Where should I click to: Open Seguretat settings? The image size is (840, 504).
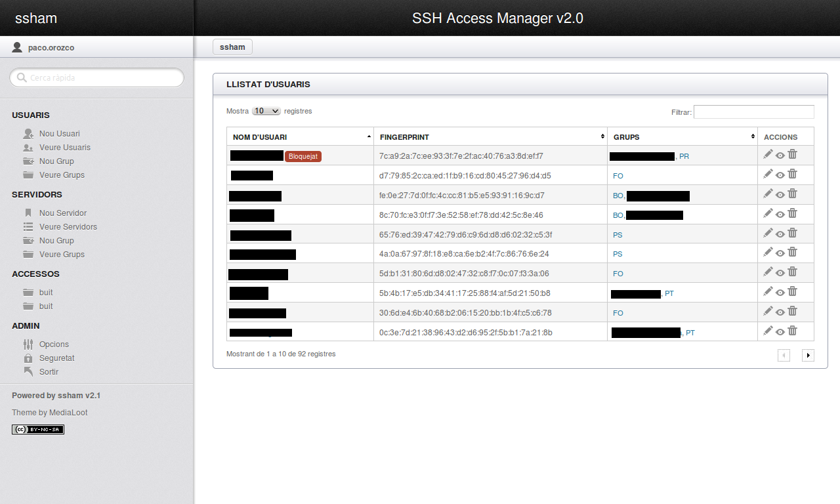pos(56,358)
